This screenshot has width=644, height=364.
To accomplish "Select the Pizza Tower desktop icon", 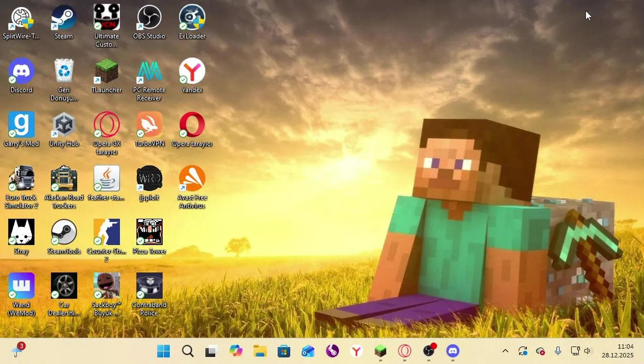I will click(150, 237).
